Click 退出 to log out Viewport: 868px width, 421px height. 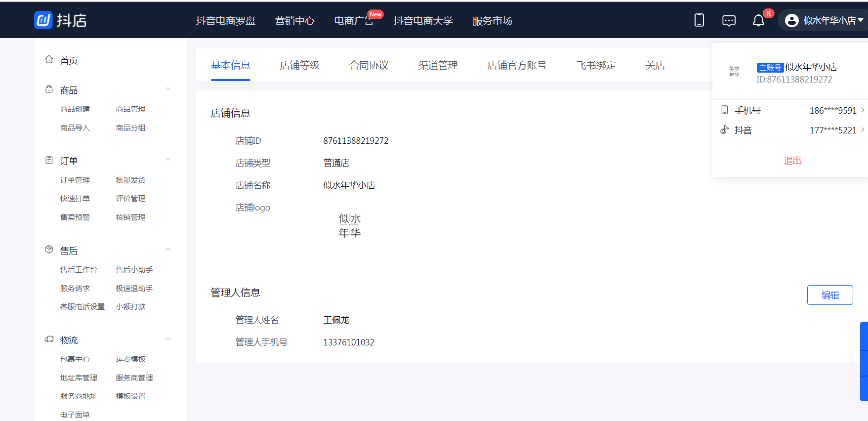pos(792,161)
